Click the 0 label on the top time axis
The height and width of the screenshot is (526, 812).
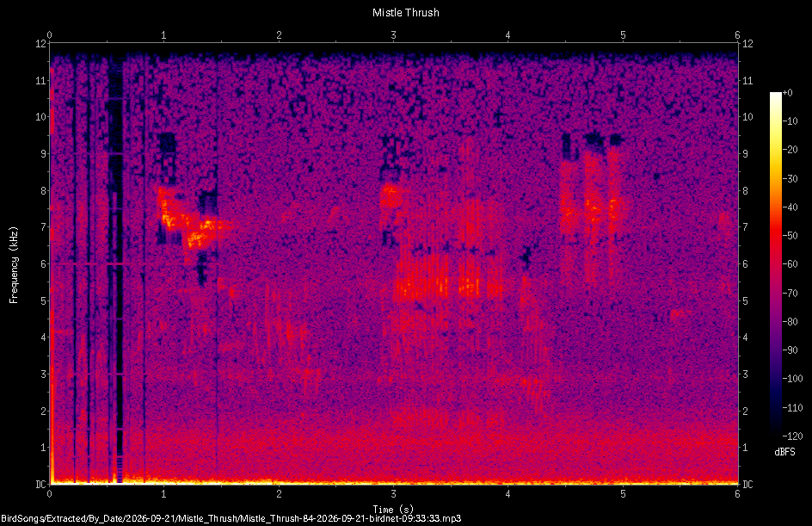(49, 34)
